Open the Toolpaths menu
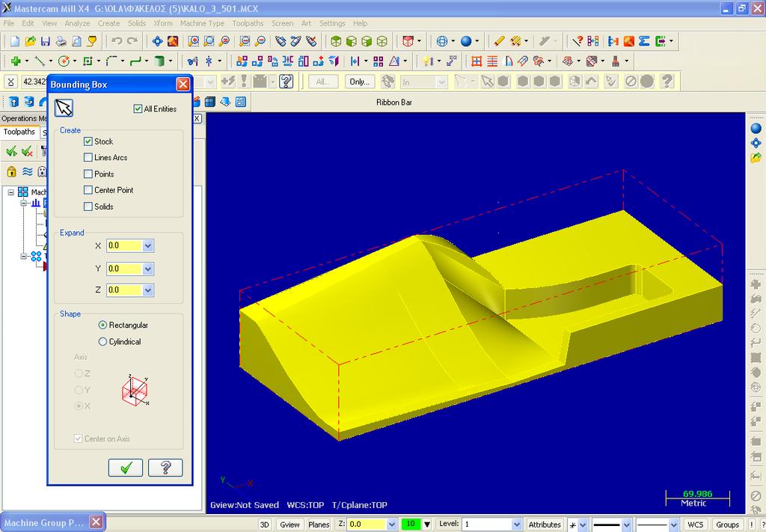This screenshot has width=766, height=532. tap(248, 23)
